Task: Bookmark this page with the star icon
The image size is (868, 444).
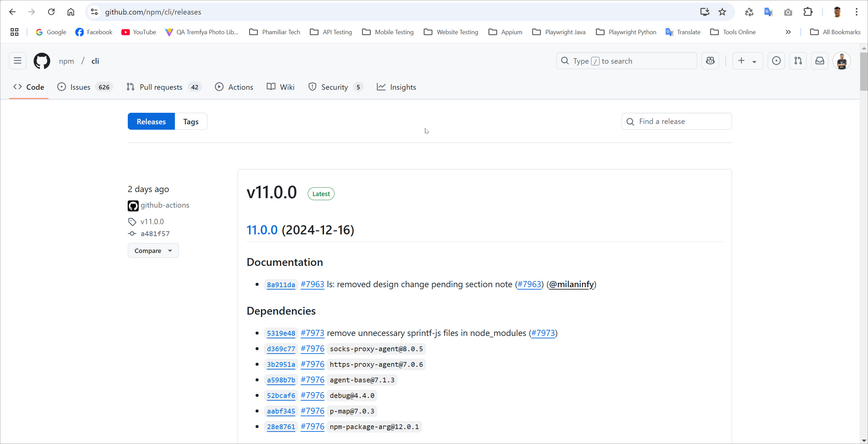Action: click(x=722, y=12)
